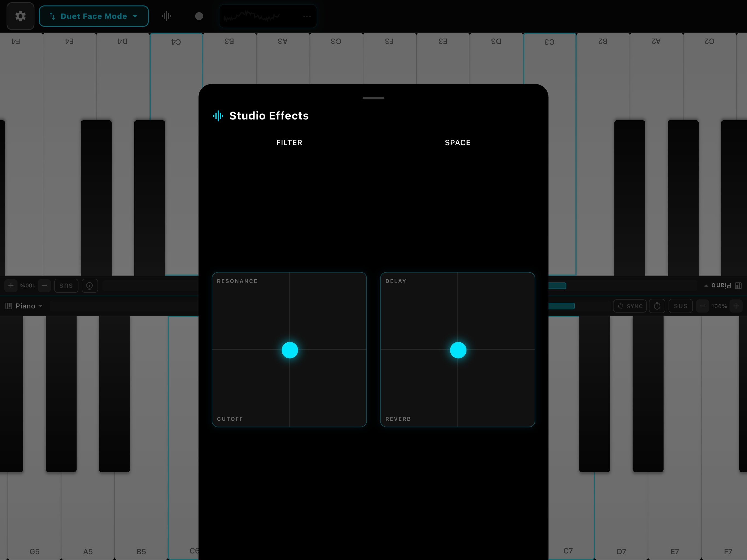This screenshot has width=747, height=560.
Task: Decrease lower keyboard zoom with minus
Action: [x=702, y=306]
